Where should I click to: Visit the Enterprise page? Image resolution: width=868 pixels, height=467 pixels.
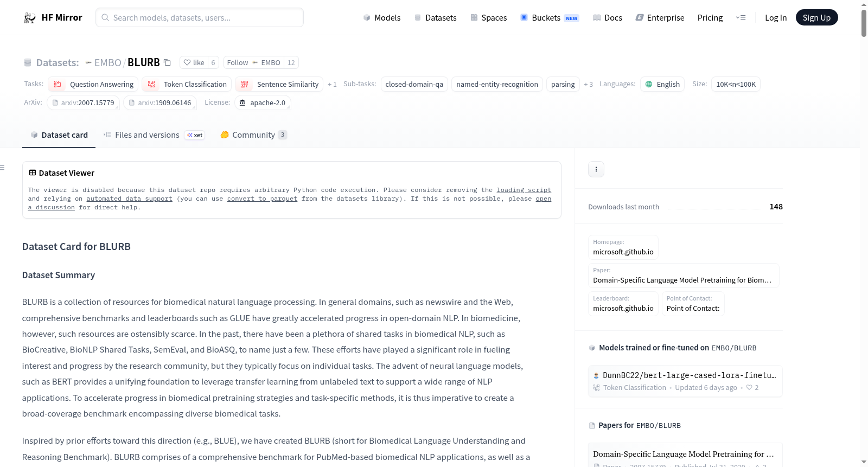pos(660,18)
